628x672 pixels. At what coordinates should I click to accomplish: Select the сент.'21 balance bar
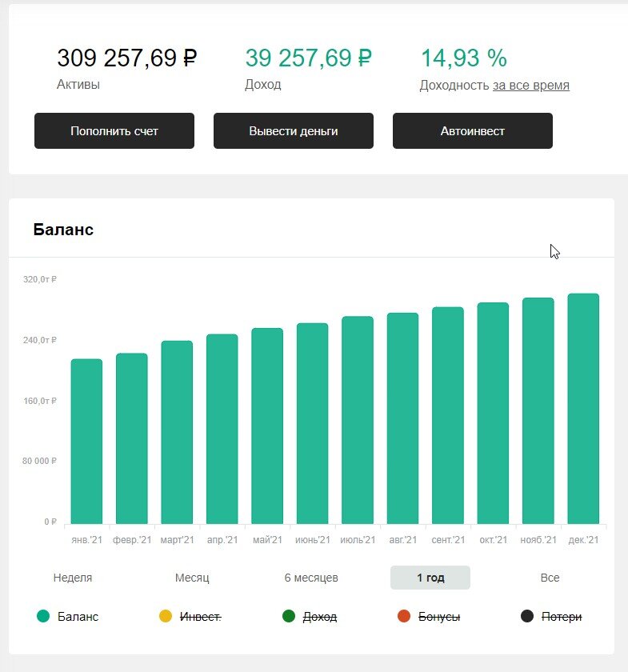tap(448, 415)
